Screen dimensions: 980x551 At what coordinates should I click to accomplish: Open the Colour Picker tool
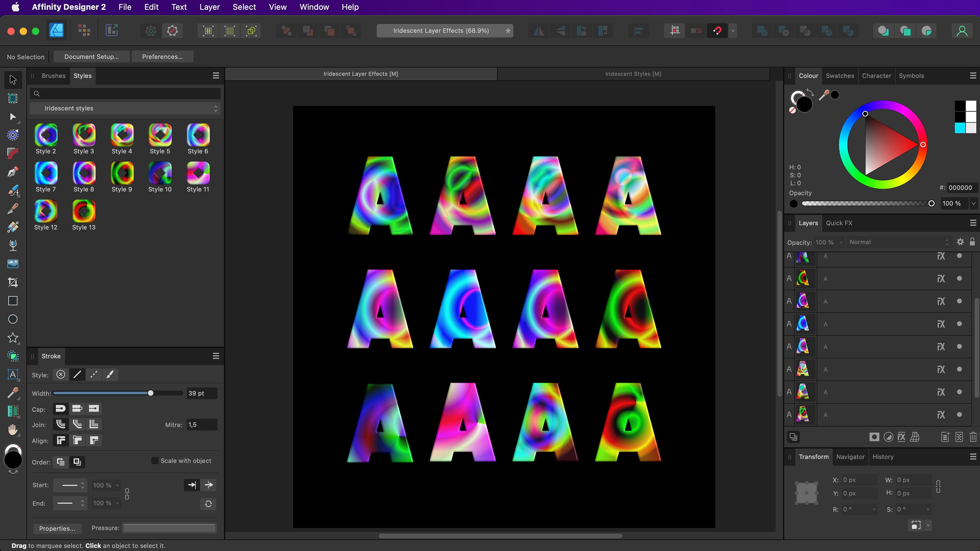[12, 394]
